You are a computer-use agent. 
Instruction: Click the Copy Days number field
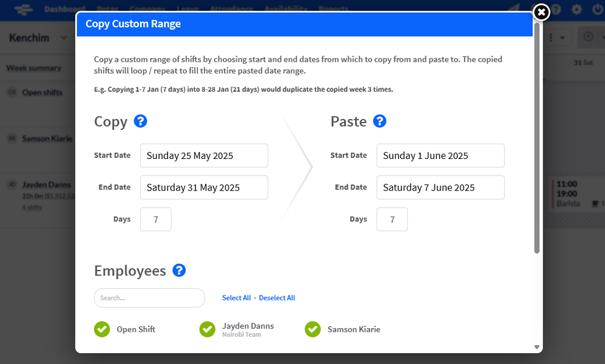[155, 220]
